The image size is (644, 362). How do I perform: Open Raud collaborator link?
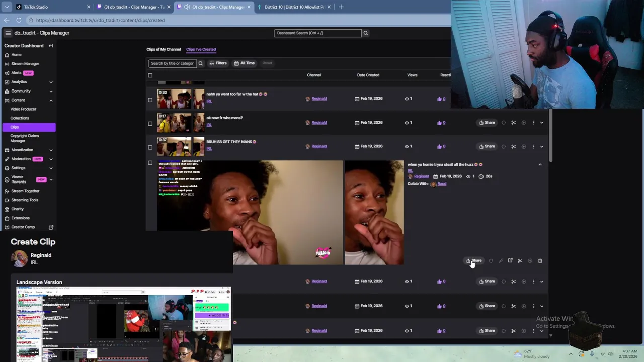point(442,184)
